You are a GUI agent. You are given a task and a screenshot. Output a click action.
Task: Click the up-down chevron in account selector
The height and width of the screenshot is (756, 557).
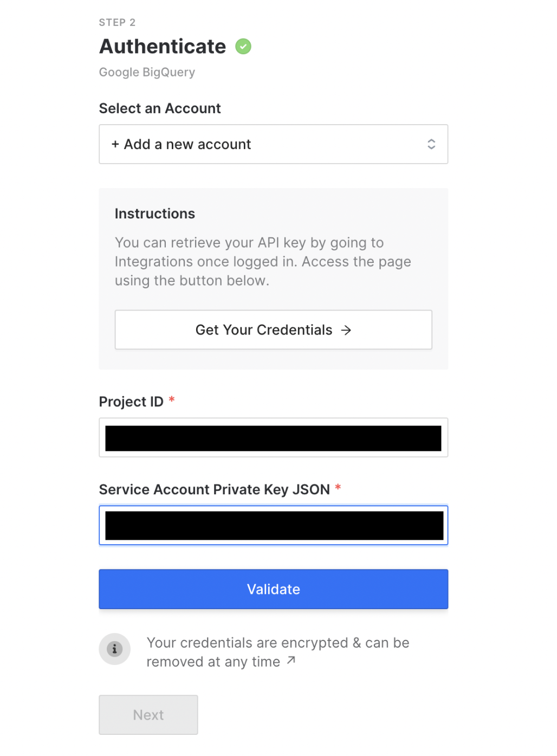pyautogui.click(x=431, y=144)
